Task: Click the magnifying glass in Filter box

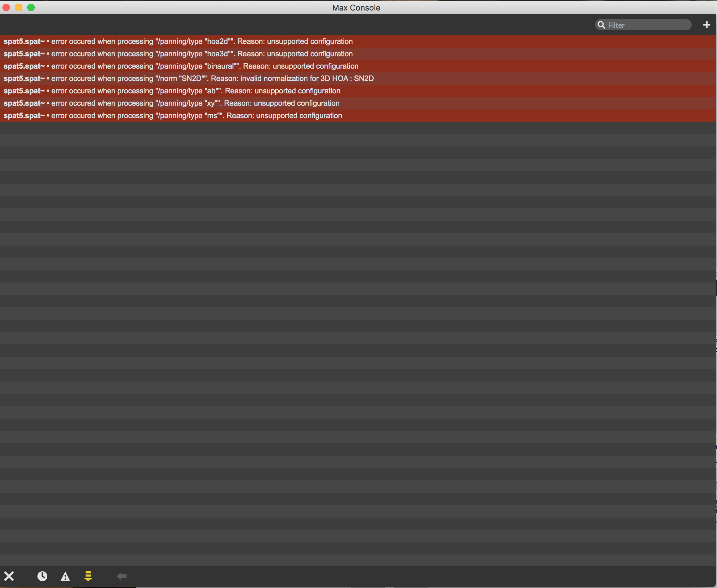Action: coord(601,25)
